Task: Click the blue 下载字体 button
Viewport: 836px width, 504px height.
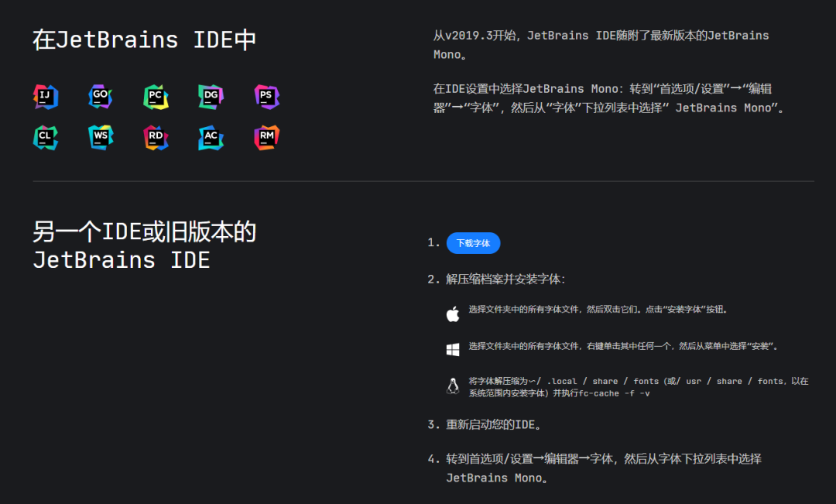Action: (474, 243)
